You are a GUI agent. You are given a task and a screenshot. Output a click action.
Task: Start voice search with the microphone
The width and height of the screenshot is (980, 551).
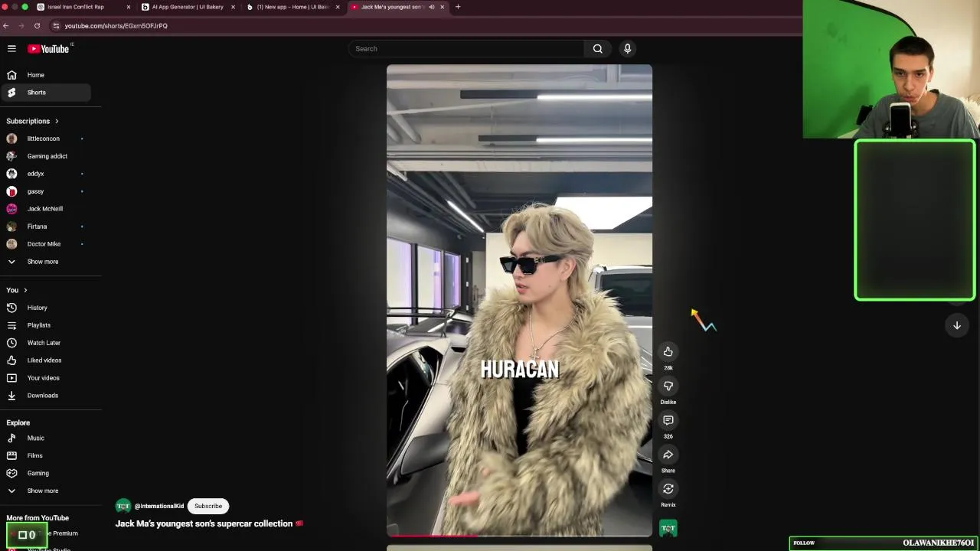(627, 49)
